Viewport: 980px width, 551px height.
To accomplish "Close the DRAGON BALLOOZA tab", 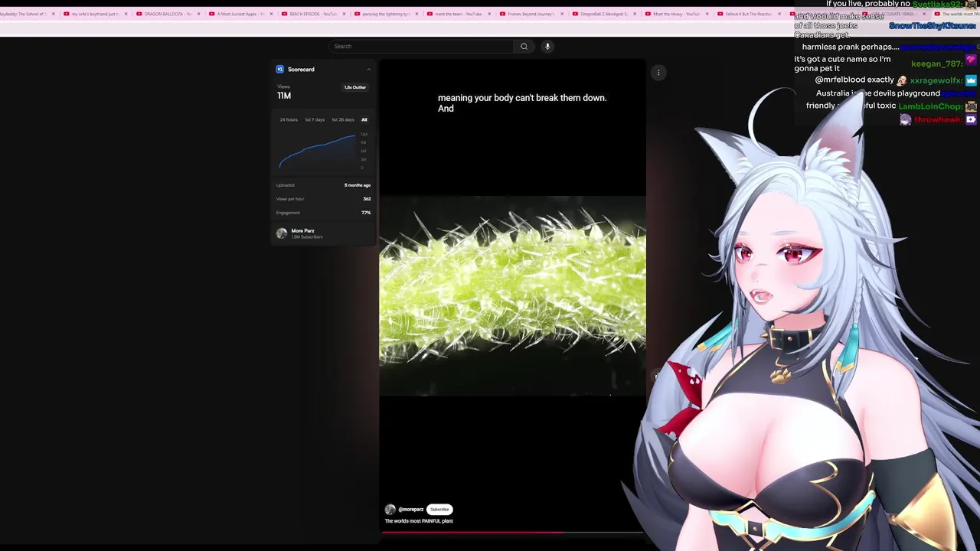I will click(x=198, y=14).
